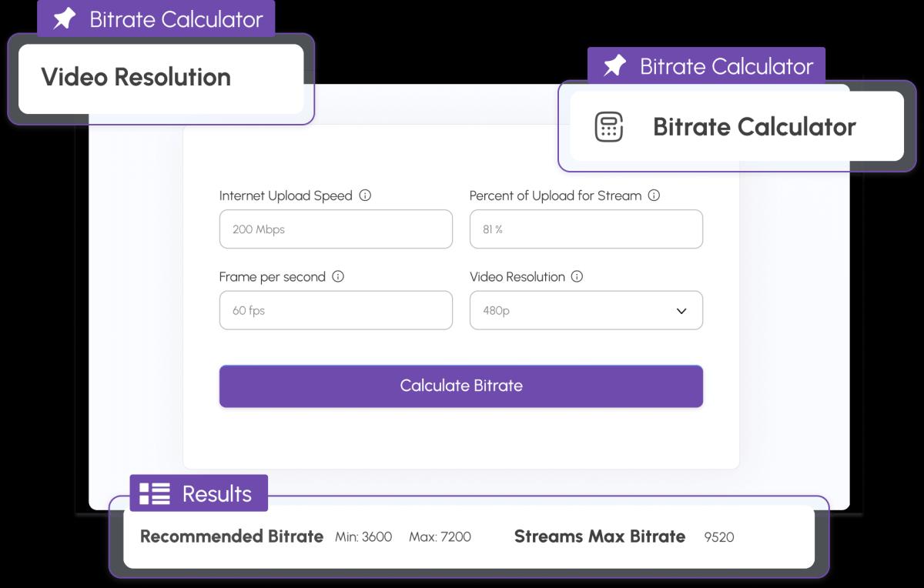Click the Streams Max Bitrate value 9520
Image resolution: width=924 pixels, height=588 pixels.
[x=718, y=537]
